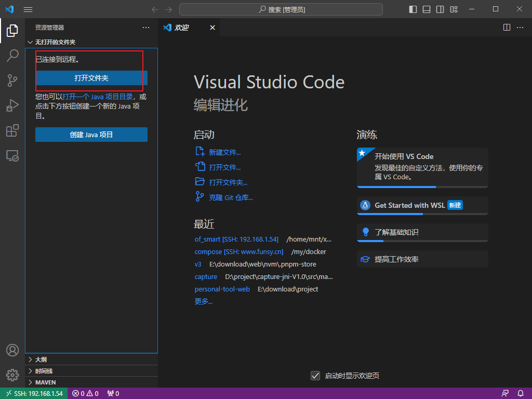Screen dimensions: 532x399
Task: Click the 最近 heading on the welcome page
Action: (x=204, y=224)
